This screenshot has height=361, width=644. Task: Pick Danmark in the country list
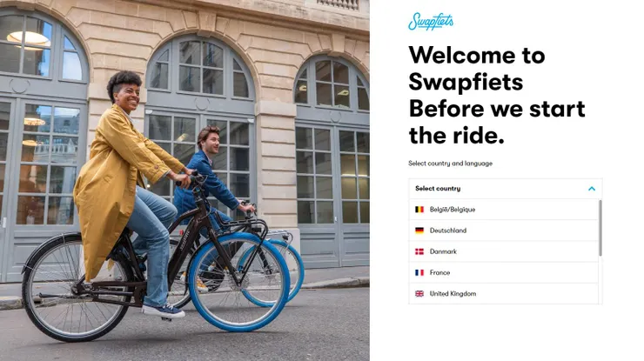504,251
